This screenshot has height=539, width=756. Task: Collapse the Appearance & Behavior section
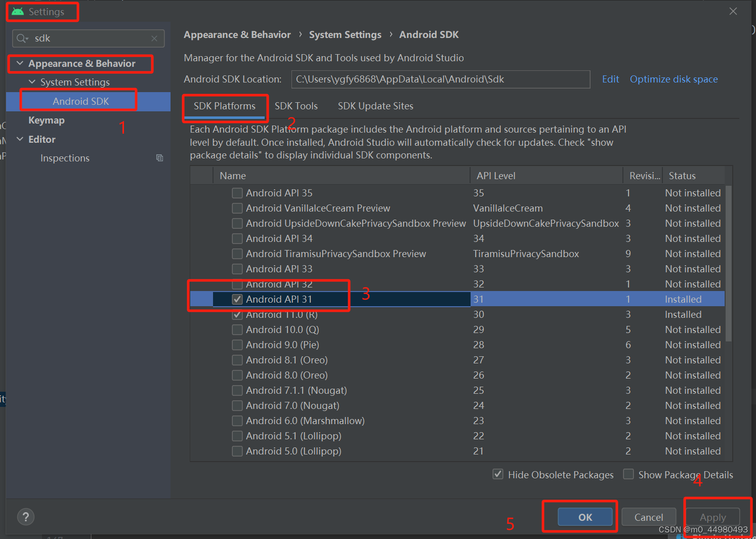pyautogui.click(x=20, y=63)
